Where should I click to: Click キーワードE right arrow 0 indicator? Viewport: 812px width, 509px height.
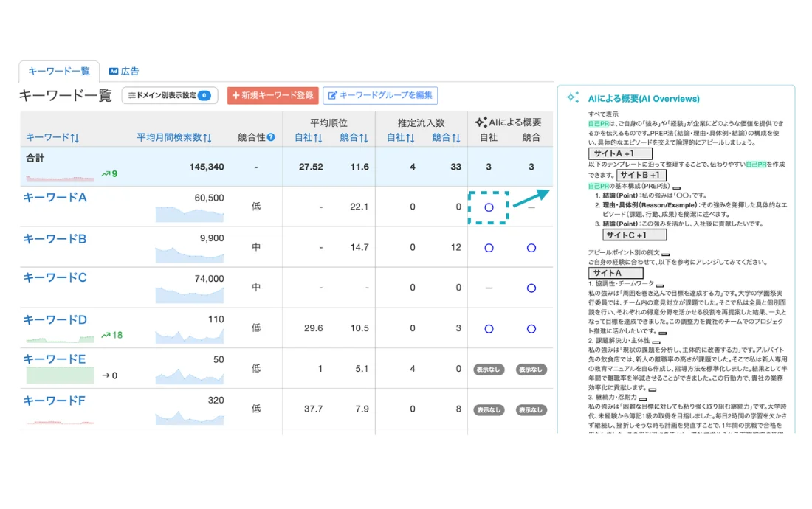109,375
